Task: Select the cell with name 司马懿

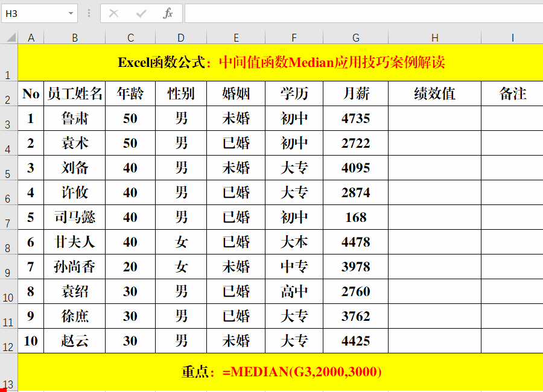Action: (74, 217)
